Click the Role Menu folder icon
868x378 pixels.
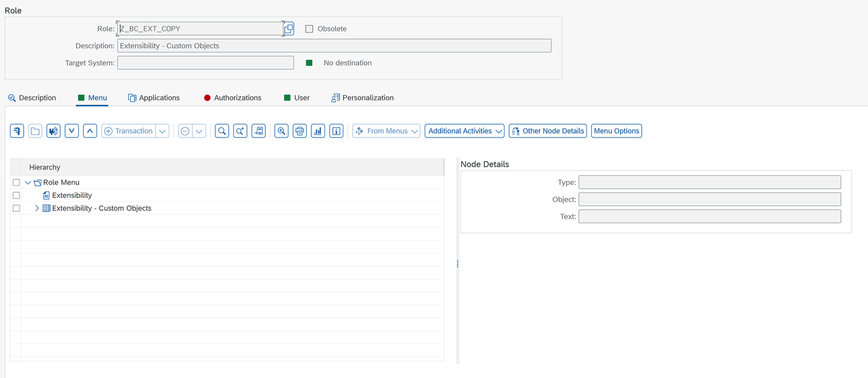pyautogui.click(x=37, y=183)
